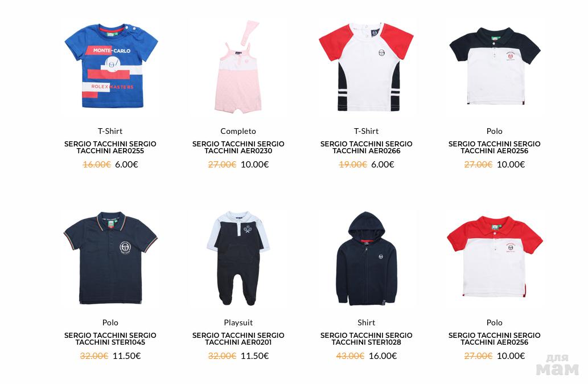The width and height of the screenshot is (588, 384).
Task: Open product link Sergio Tacchini AER0255
Action: pyautogui.click(x=110, y=147)
